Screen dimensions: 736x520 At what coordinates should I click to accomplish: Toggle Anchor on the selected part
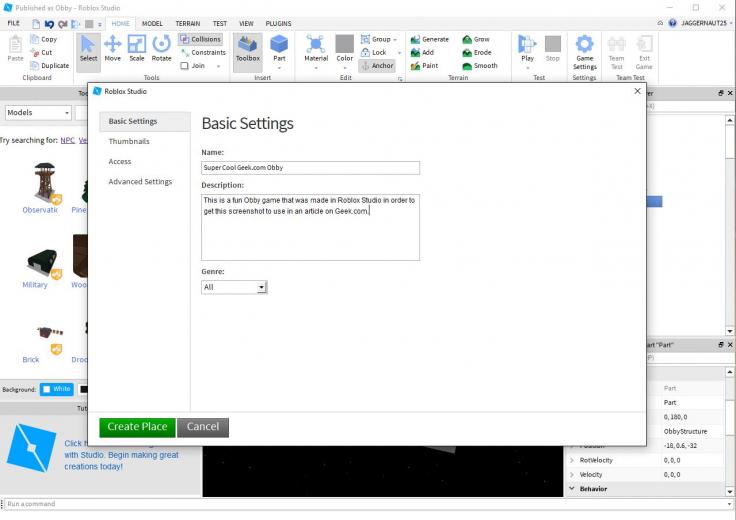tap(377, 66)
